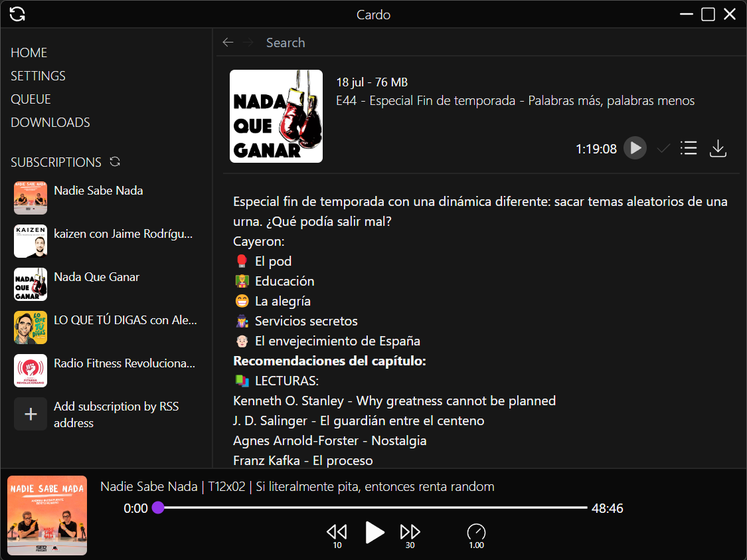Maximize the Cardo window

tap(708, 15)
